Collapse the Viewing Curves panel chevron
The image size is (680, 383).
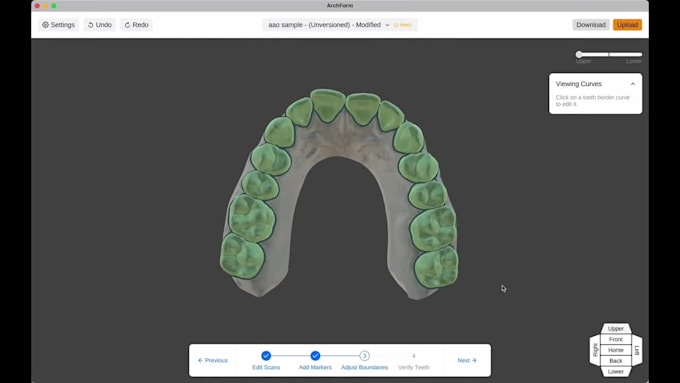tap(633, 84)
